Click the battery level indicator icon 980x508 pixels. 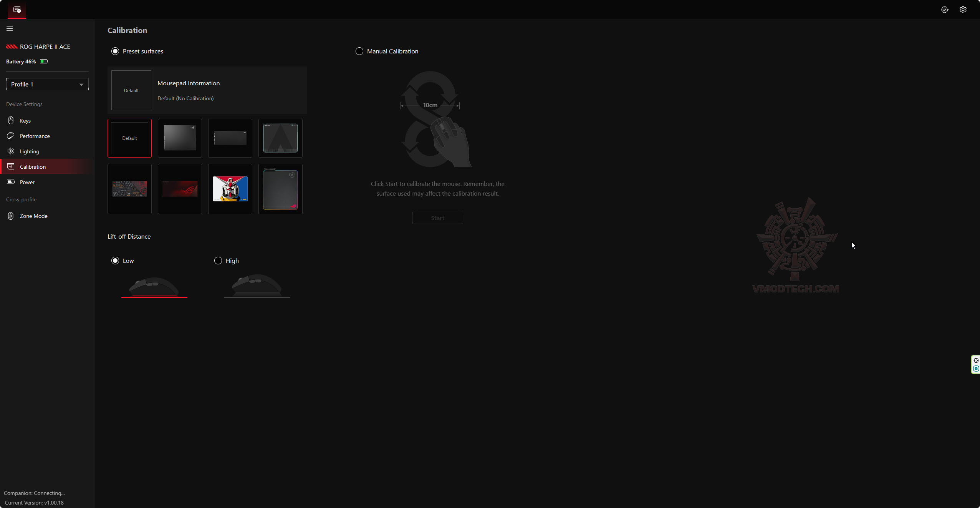[x=44, y=61]
